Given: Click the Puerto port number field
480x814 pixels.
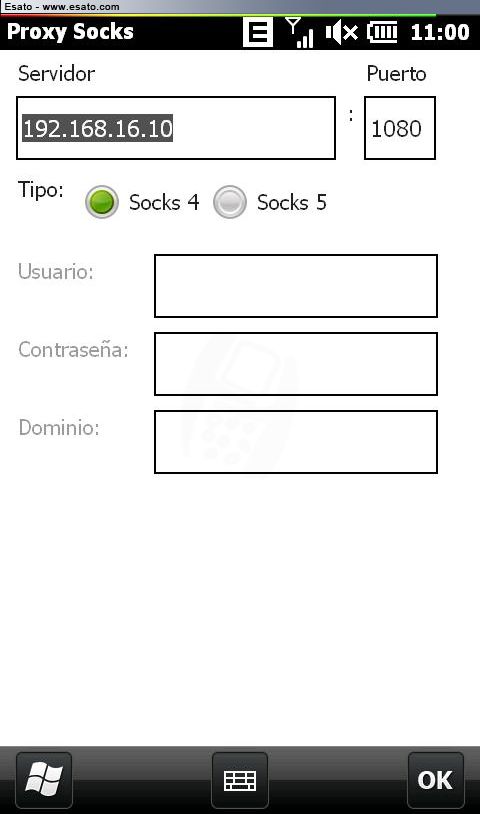Looking at the screenshot, I should [400, 128].
